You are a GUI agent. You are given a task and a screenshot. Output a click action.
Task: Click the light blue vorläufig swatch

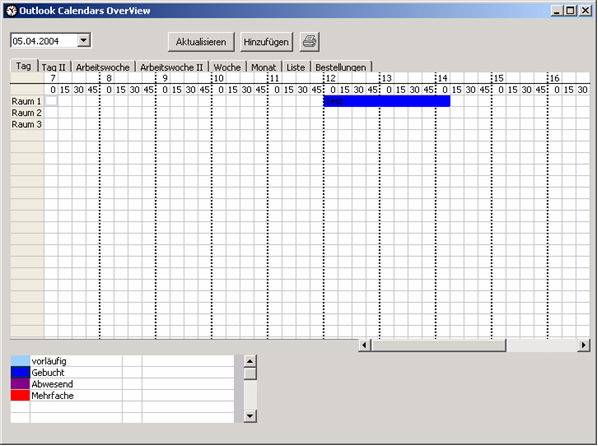coord(20,361)
